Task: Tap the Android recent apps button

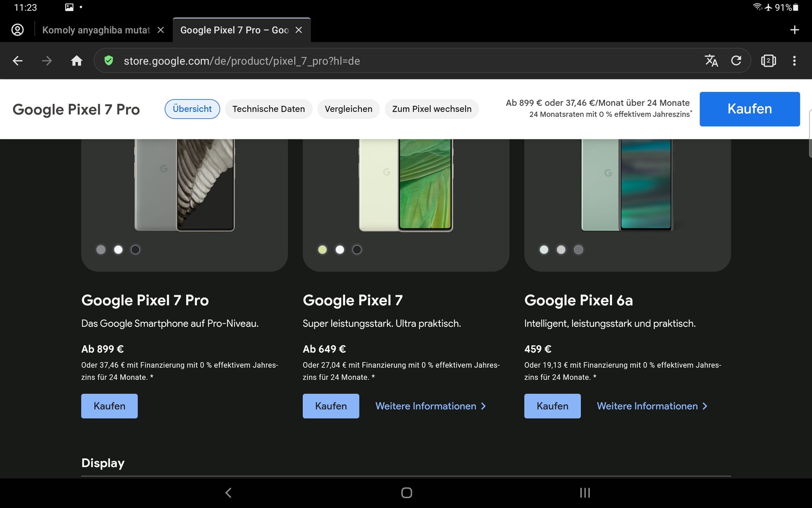Action: [x=585, y=493]
